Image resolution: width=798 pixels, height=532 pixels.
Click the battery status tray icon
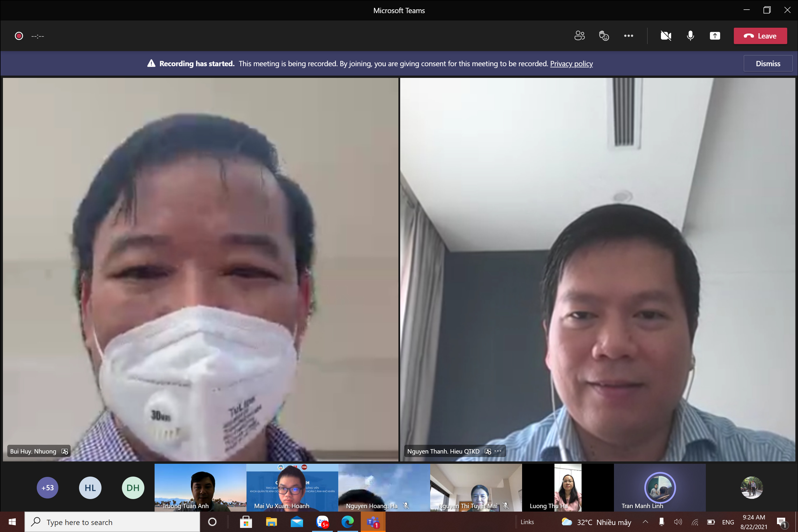click(x=711, y=522)
